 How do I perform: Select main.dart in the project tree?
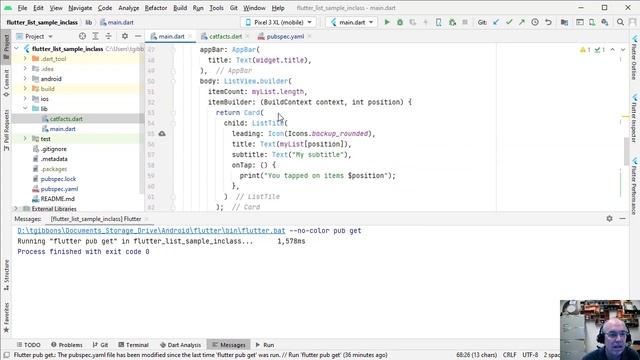(x=62, y=129)
